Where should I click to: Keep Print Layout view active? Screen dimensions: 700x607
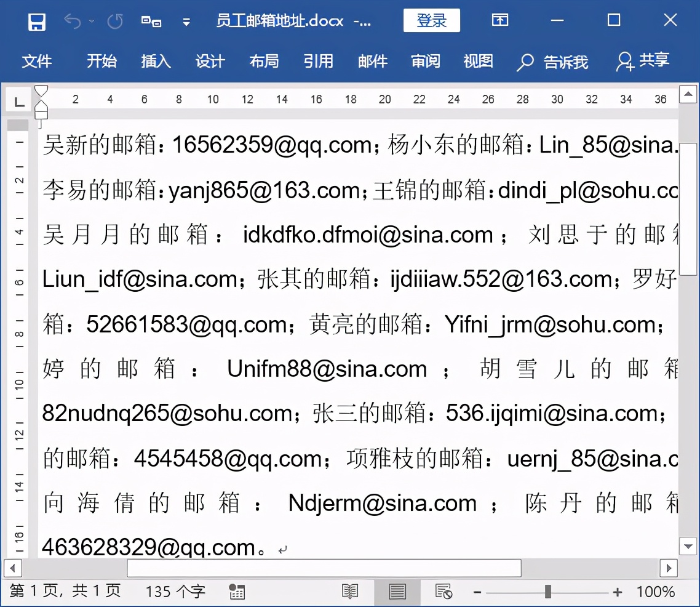pyautogui.click(x=397, y=591)
